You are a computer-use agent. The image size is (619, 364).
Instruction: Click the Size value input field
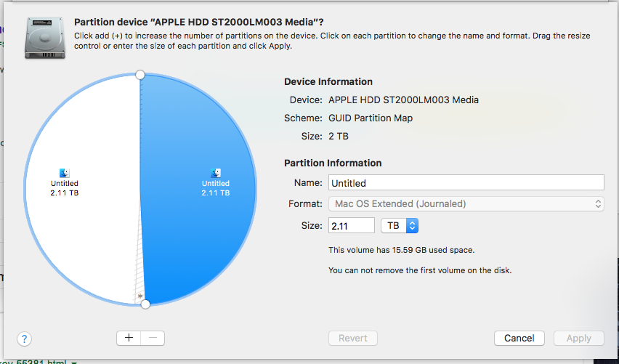point(352,226)
